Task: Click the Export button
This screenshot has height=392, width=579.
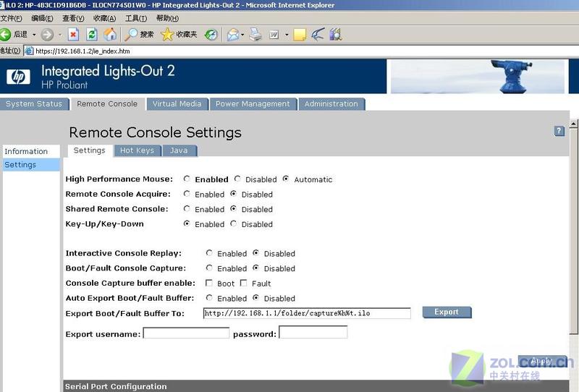Action: [x=447, y=312]
